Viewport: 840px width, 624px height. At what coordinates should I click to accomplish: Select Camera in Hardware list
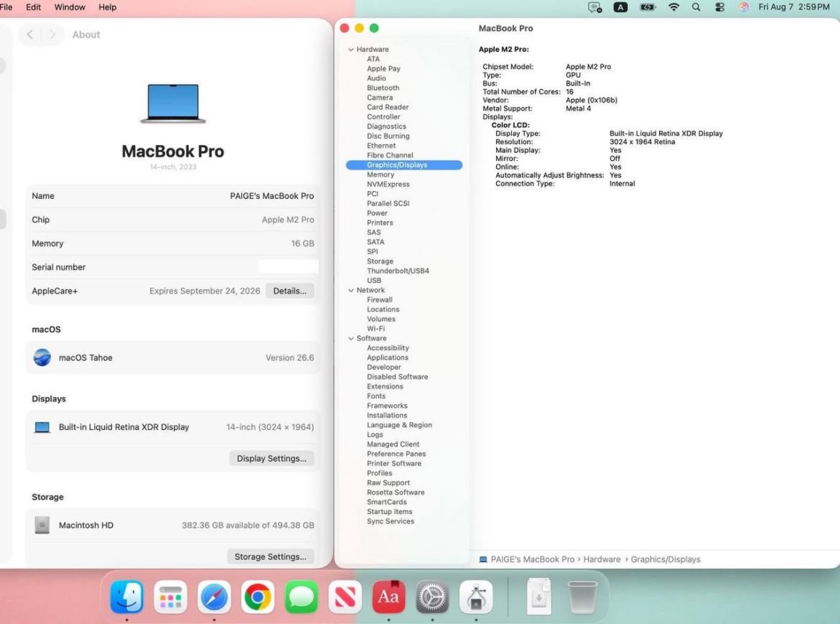[x=380, y=98]
